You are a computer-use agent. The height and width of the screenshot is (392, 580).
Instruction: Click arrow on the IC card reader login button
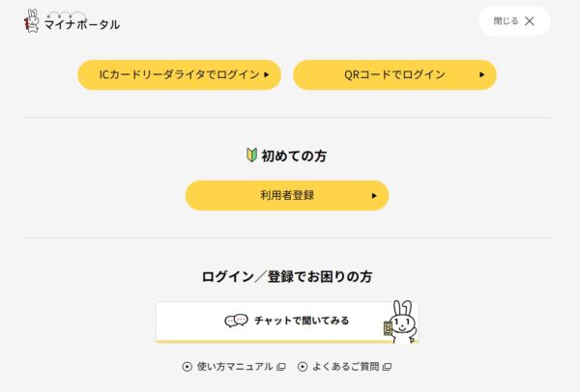pos(267,74)
